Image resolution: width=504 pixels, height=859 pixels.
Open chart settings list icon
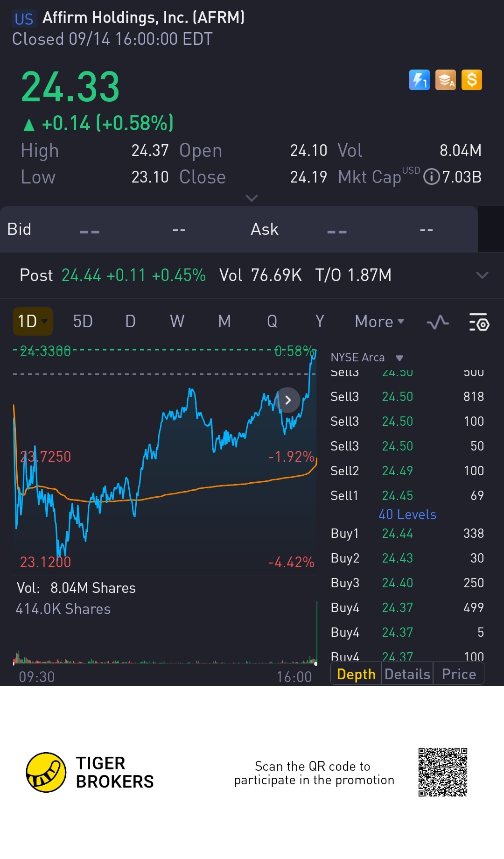tap(479, 322)
